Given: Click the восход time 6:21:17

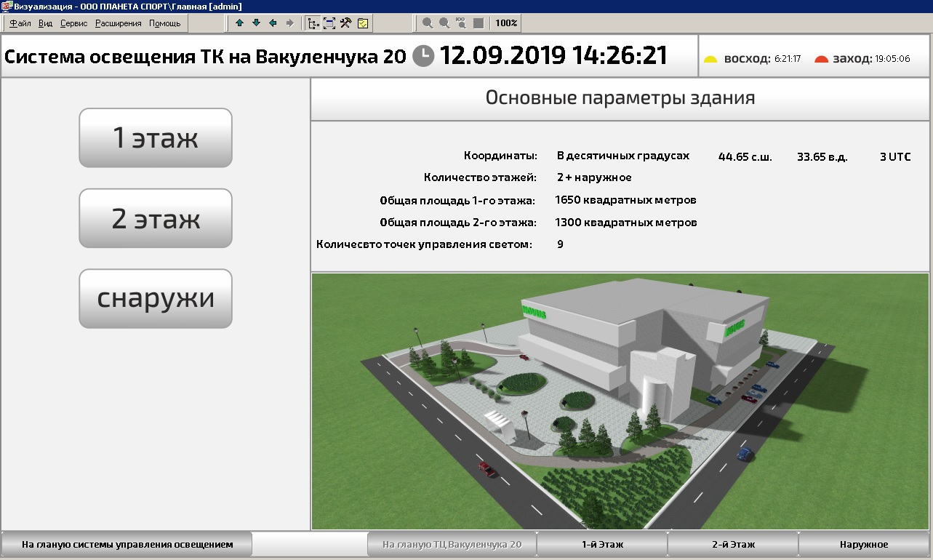Looking at the screenshot, I should tap(788, 59).
